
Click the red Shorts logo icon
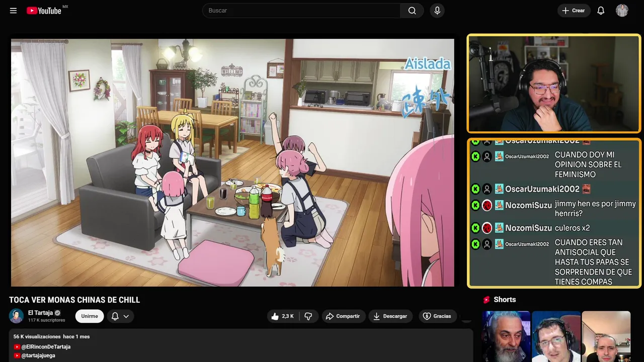[x=487, y=300]
